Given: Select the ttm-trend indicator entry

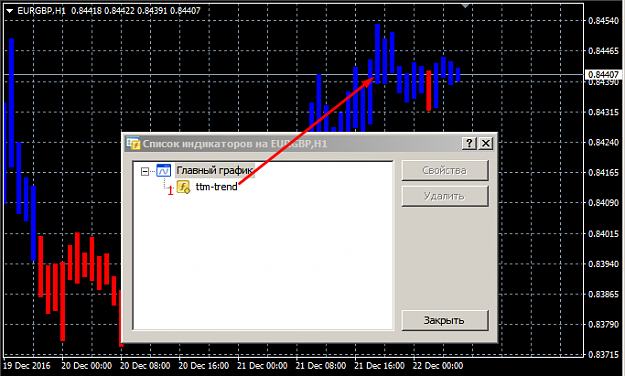Looking at the screenshot, I should pyautogui.click(x=216, y=187).
